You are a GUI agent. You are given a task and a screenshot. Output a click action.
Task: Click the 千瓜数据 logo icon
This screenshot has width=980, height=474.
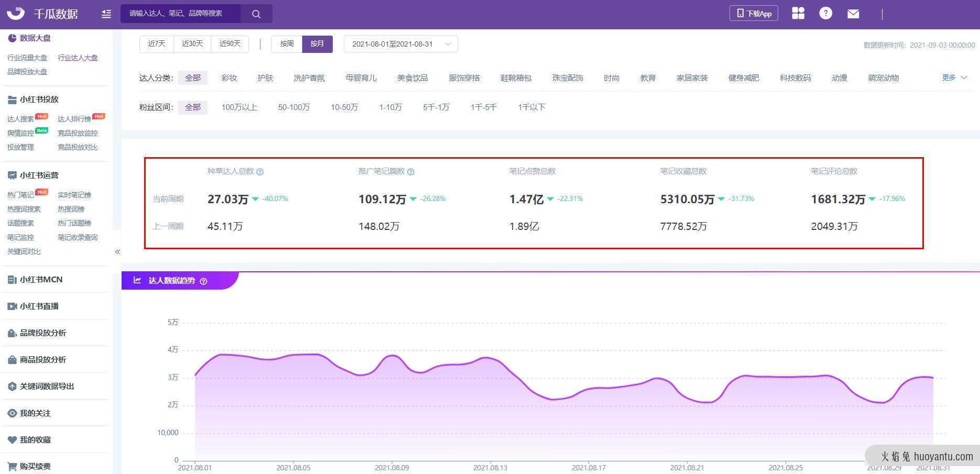(x=16, y=14)
